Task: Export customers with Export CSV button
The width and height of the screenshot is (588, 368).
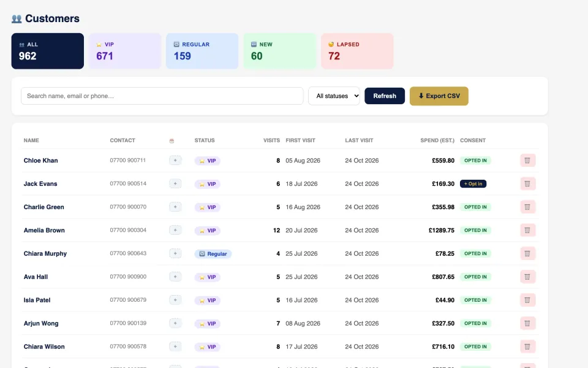Action: (x=439, y=96)
